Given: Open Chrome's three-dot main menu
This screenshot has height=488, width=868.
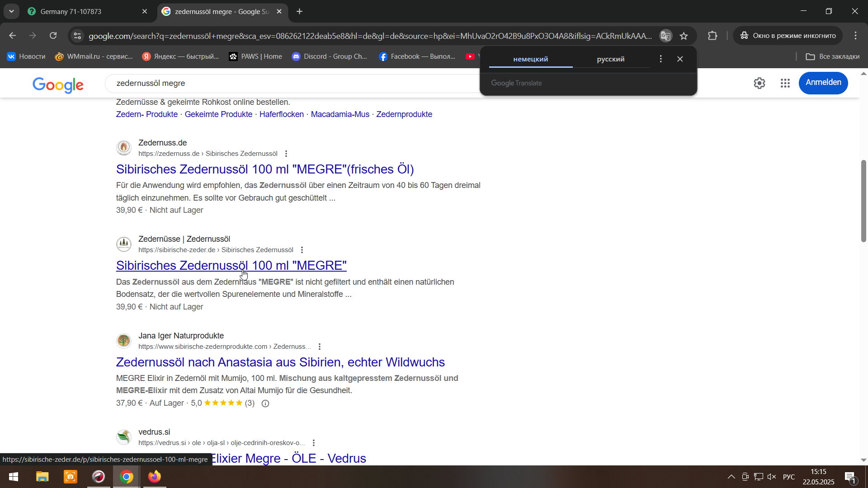Looking at the screenshot, I should (x=856, y=36).
